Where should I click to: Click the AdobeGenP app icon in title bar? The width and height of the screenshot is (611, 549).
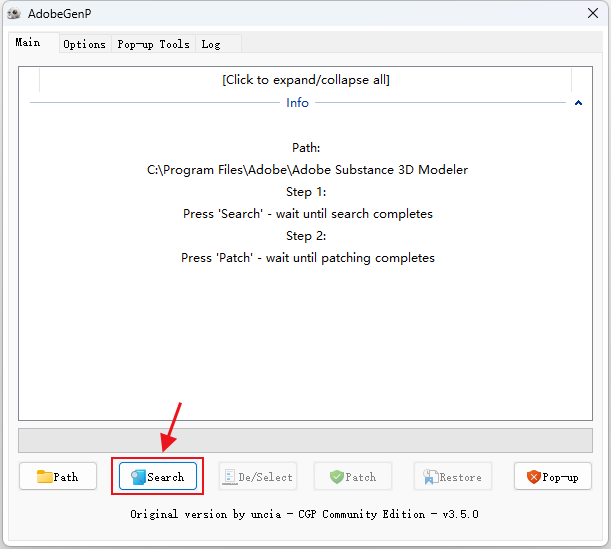(14, 14)
